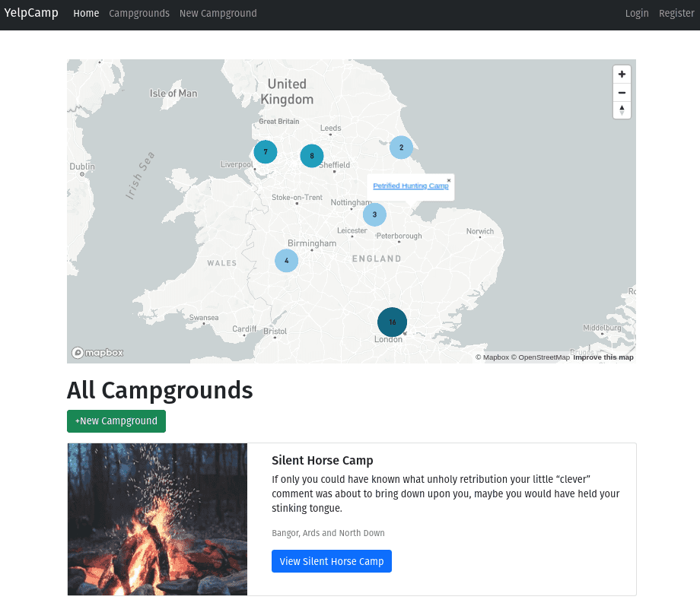Screen dimensions: 700x603
Task: Open the cluster marker showing 3
Action: coord(374,214)
